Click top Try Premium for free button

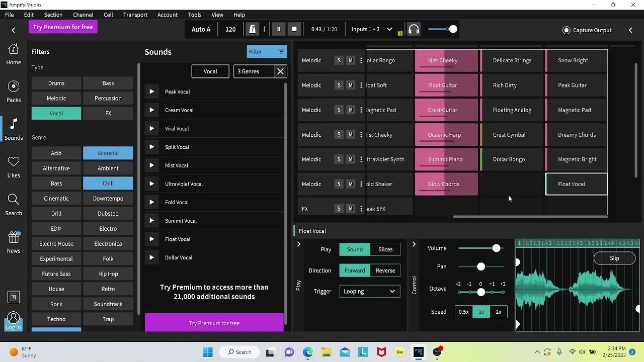tap(63, 27)
